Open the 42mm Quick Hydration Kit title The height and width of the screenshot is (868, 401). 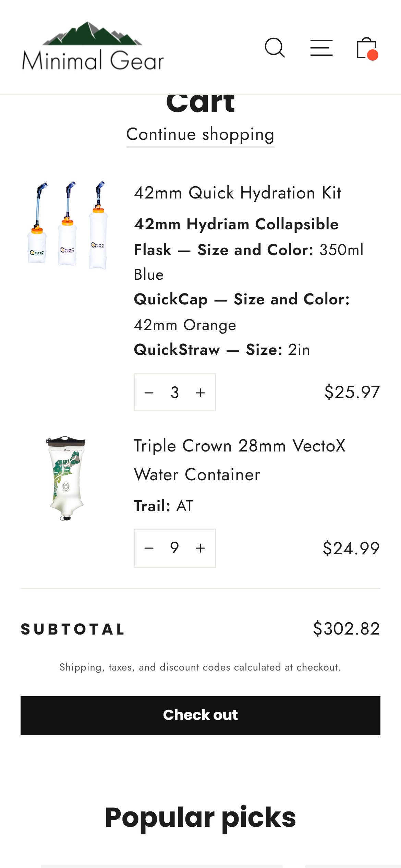pyautogui.click(x=238, y=193)
